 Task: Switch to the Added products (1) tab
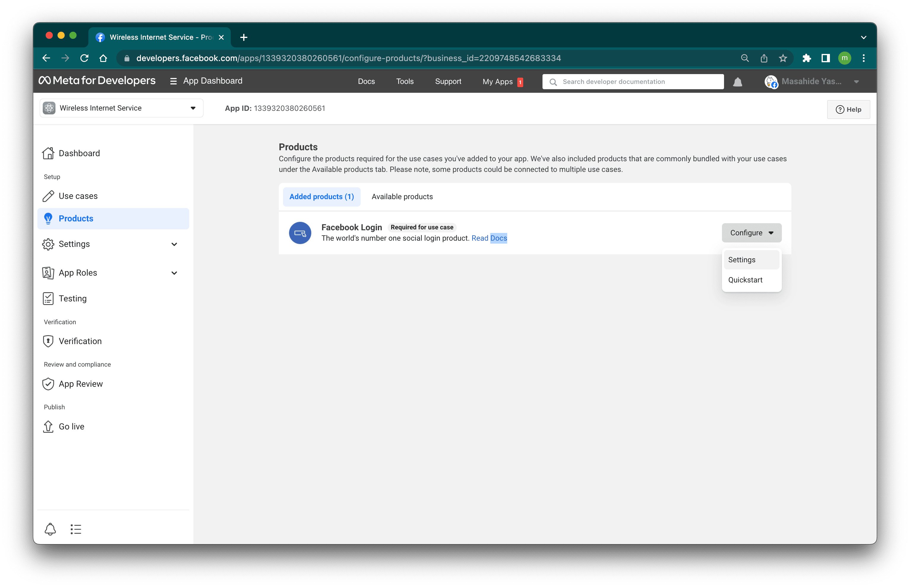tap(322, 196)
